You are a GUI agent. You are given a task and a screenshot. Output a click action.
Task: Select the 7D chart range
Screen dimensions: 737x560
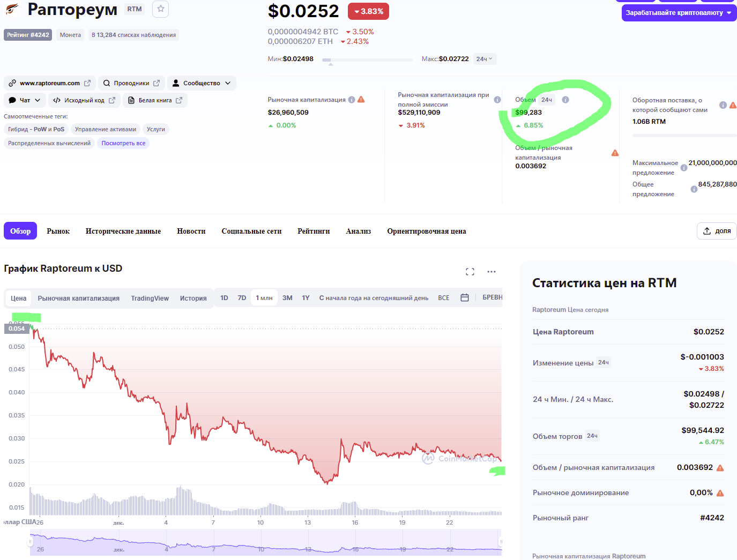(x=242, y=298)
